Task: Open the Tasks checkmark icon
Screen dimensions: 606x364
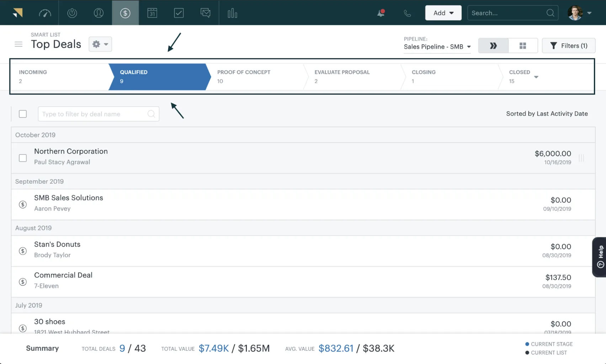Action: 179,13
